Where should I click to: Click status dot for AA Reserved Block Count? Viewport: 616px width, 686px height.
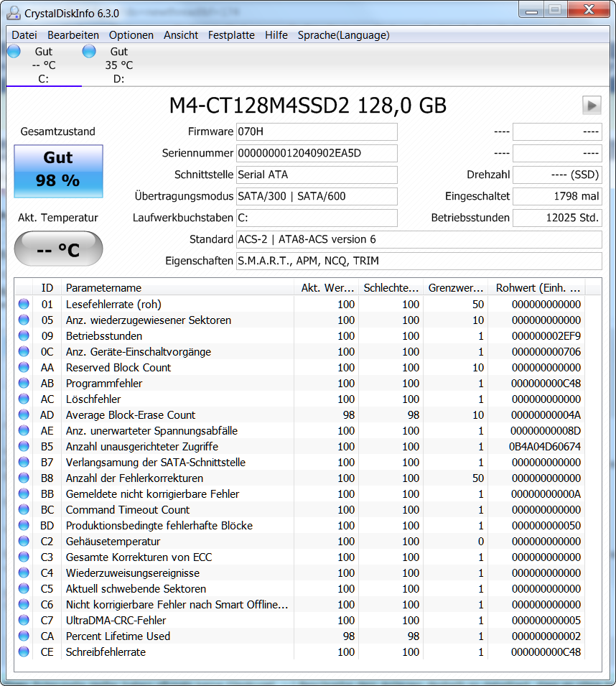24,367
